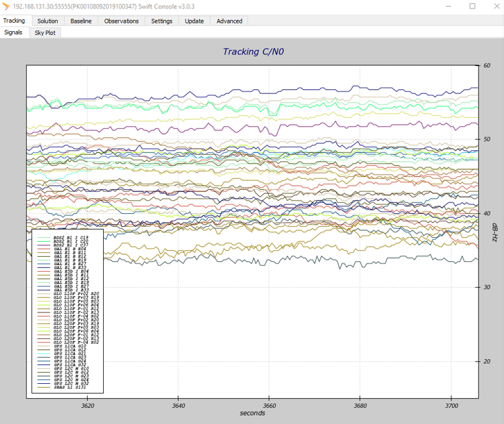Screen dimensions: 504x424
Task: Click legend entry GPS L2C M G23
Action: pyautogui.click(x=63, y=376)
